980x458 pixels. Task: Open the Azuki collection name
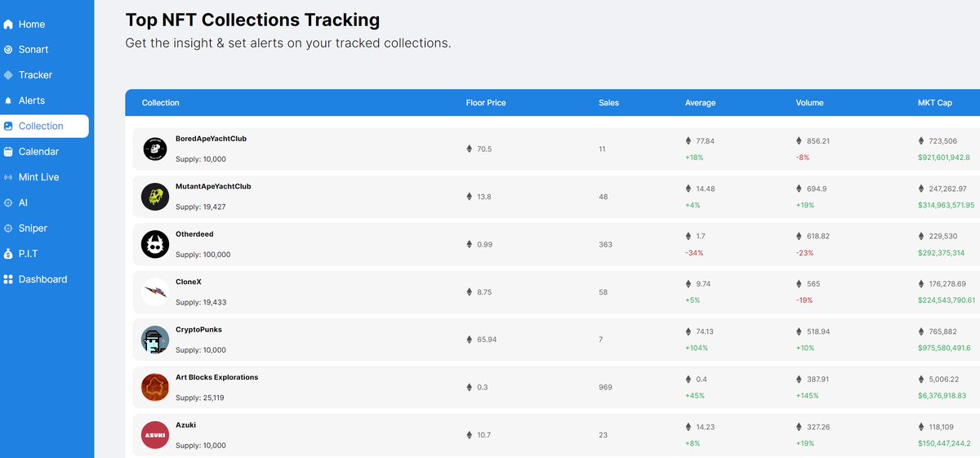[185, 425]
